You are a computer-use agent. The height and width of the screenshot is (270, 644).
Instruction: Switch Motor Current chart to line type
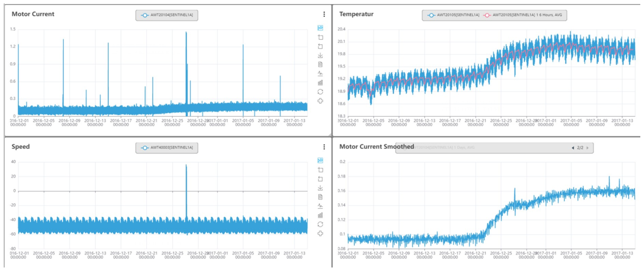tap(320, 73)
